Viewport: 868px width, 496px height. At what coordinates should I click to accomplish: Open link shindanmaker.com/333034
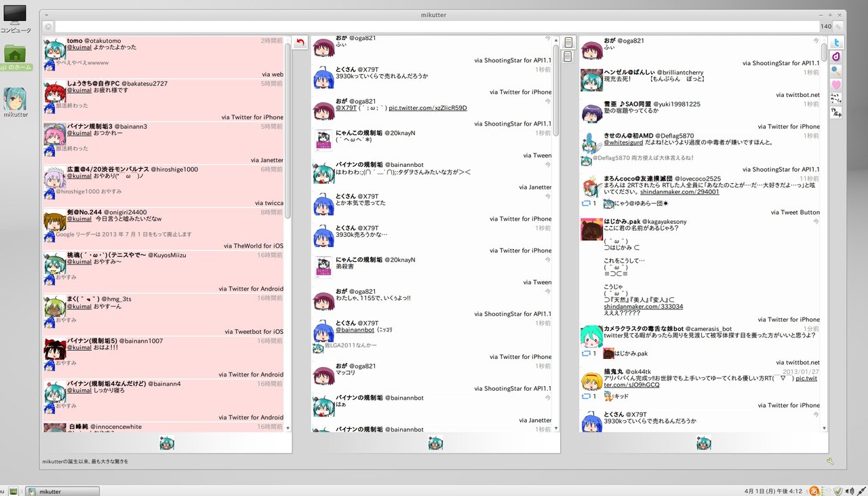644,307
